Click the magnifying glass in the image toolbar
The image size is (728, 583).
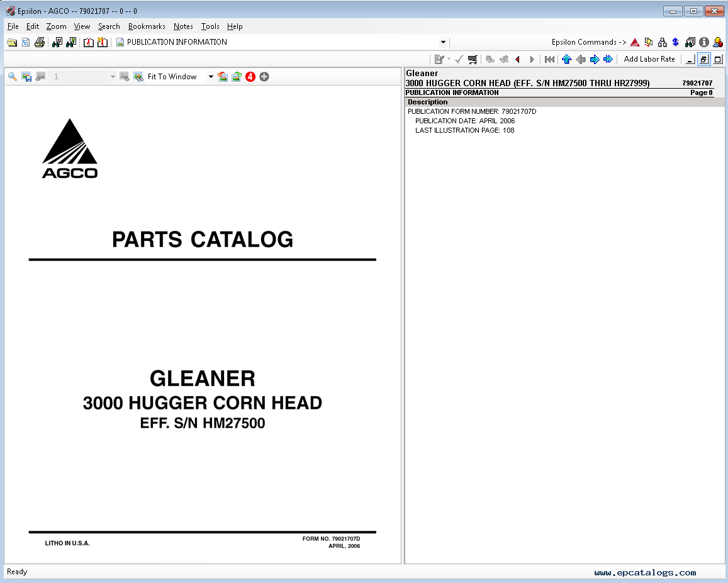pos(13,77)
